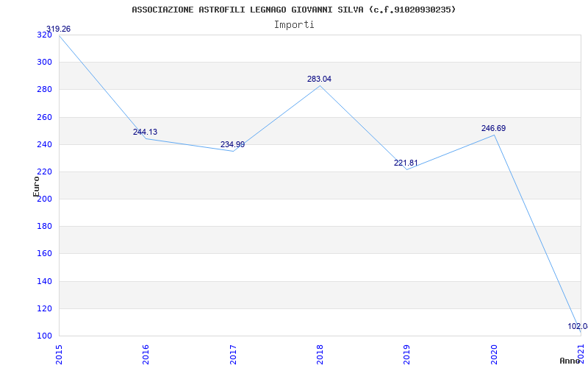
Task: Click the 2018 x-axis label
Action: 320,355
